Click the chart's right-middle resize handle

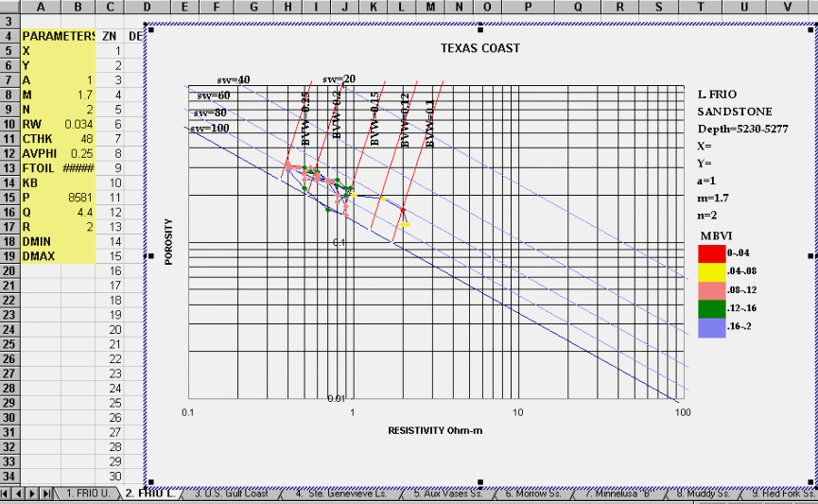[x=810, y=255]
